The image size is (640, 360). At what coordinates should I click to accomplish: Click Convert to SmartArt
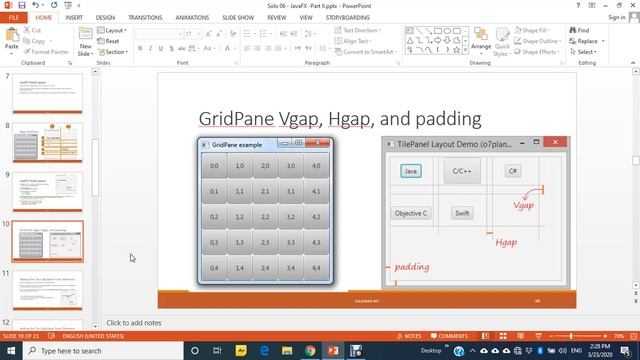coord(365,52)
